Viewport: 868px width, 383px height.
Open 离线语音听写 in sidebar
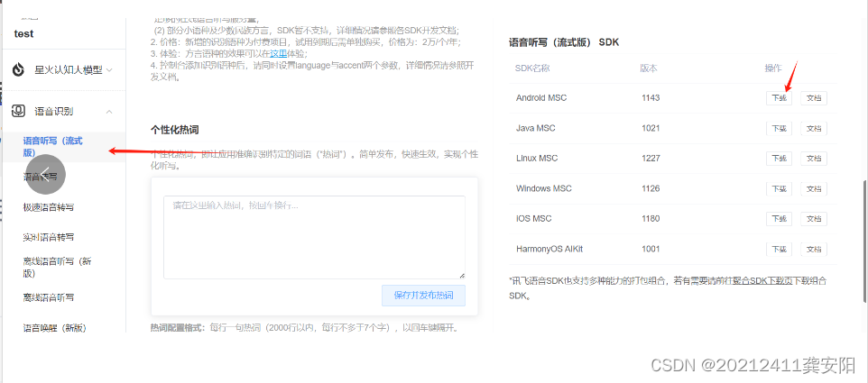click(x=49, y=297)
